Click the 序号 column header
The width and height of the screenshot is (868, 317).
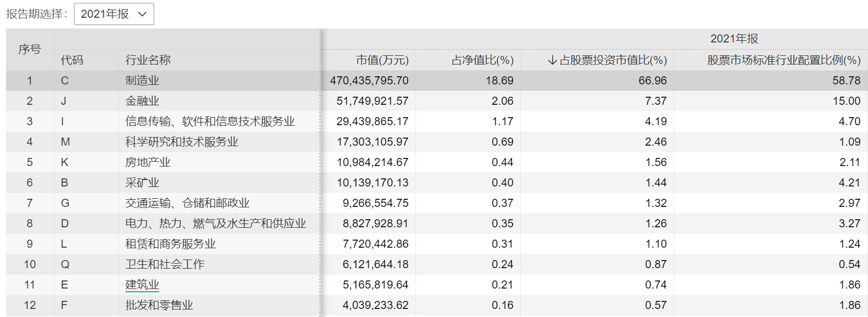(x=30, y=49)
